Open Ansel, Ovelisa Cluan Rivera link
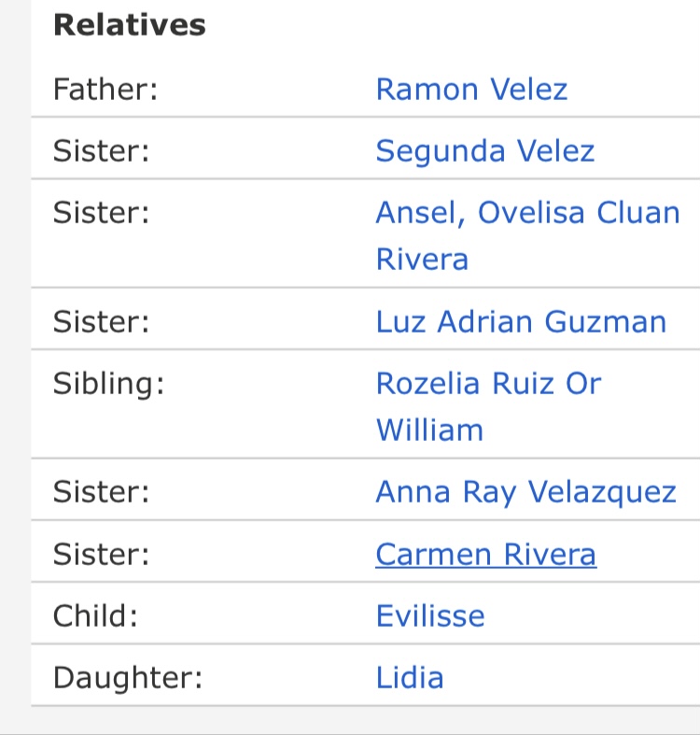Image resolution: width=700 pixels, height=735 pixels. tap(527, 213)
